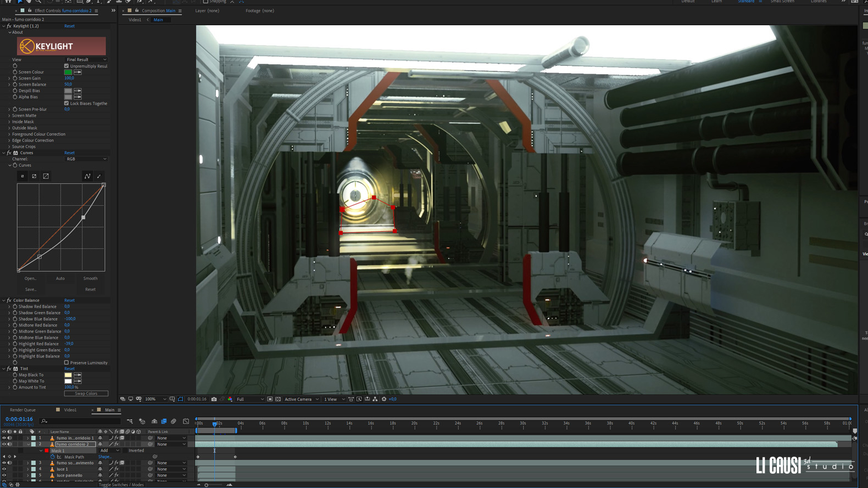Open the Curves Channel dropdown (RGB)
The height and width of the screenshot is (488, 868).
pos(86,159)
